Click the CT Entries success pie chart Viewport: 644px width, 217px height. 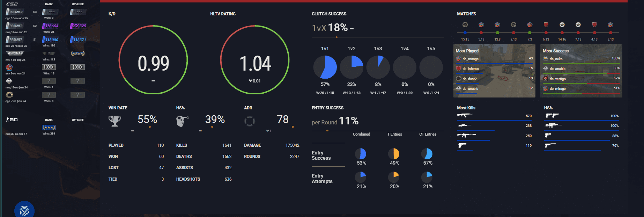point(427,154)
